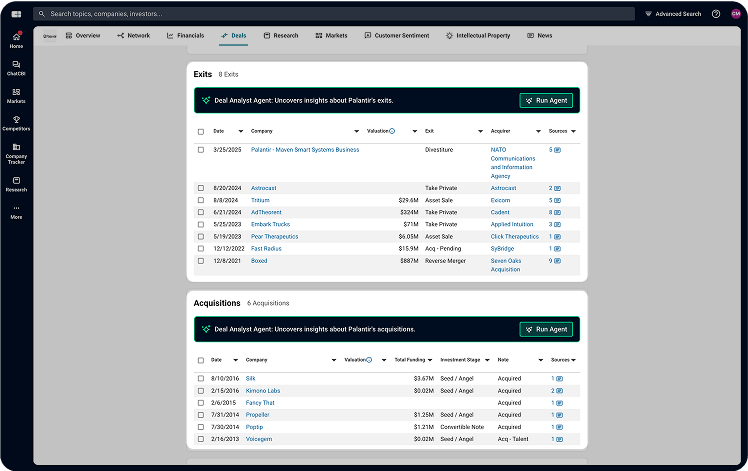Expand the Investment Stage column filter
This screenshot has width=748, height=471.
[x=486, y=360]
